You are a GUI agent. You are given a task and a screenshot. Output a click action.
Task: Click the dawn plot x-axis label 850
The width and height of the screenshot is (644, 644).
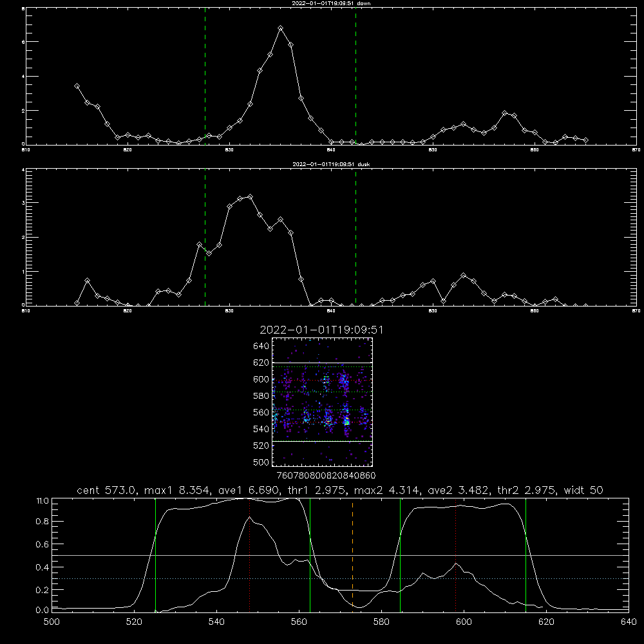coord(433,150)
